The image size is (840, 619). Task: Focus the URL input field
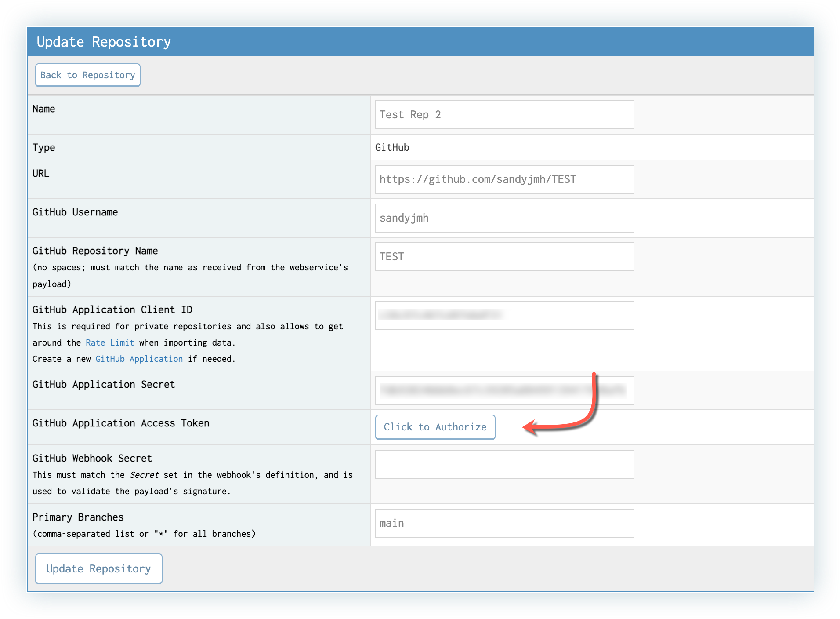click(x=505, y=179)
